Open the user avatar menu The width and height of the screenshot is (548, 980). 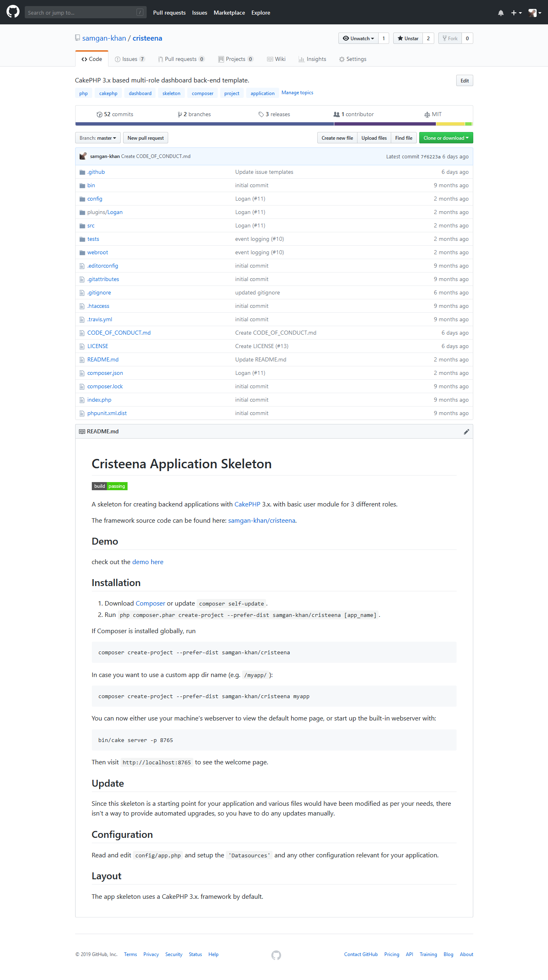tap(534, 13)
